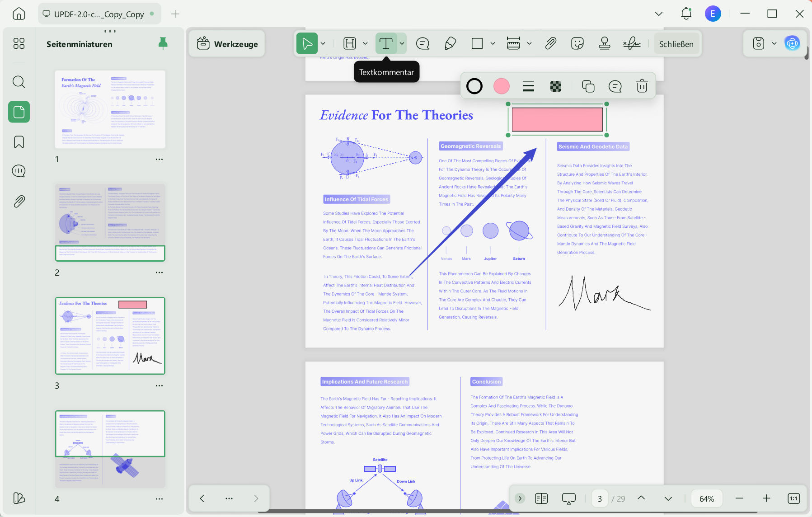Copy the selected rectangle annotation

[x=588, y=86]
